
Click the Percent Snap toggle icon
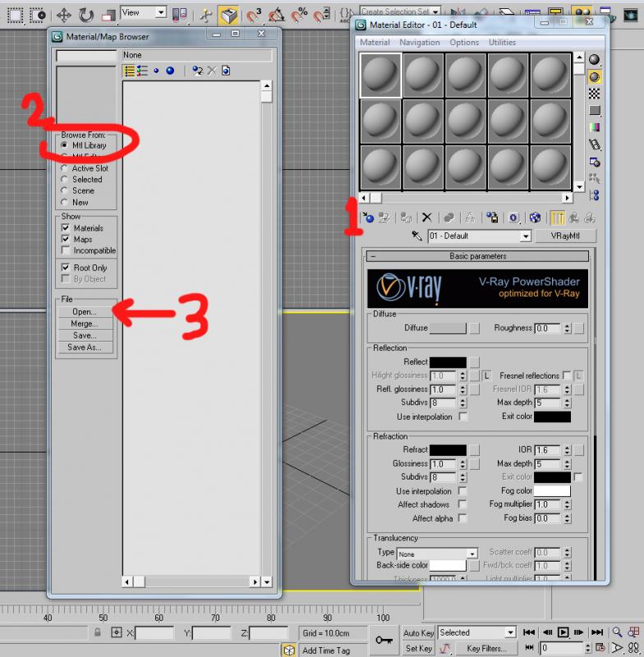pos(299,16)
